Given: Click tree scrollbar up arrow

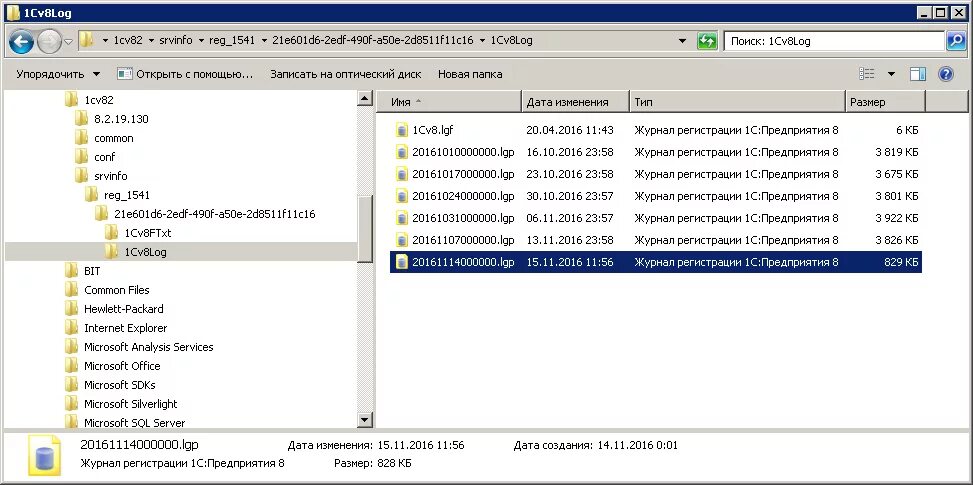Looking at the screenshot, I should [x=365, y=97].
